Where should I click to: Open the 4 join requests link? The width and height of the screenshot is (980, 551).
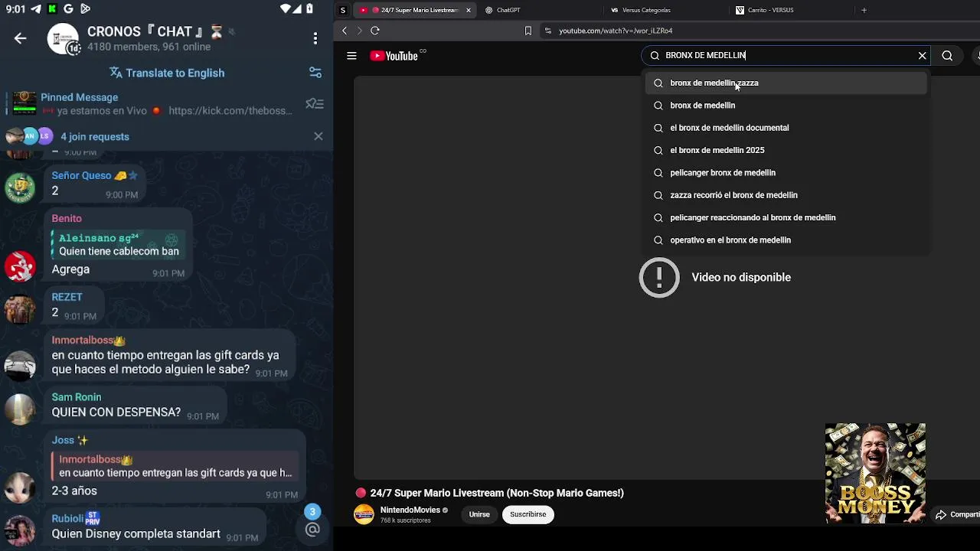coord(95,136)
